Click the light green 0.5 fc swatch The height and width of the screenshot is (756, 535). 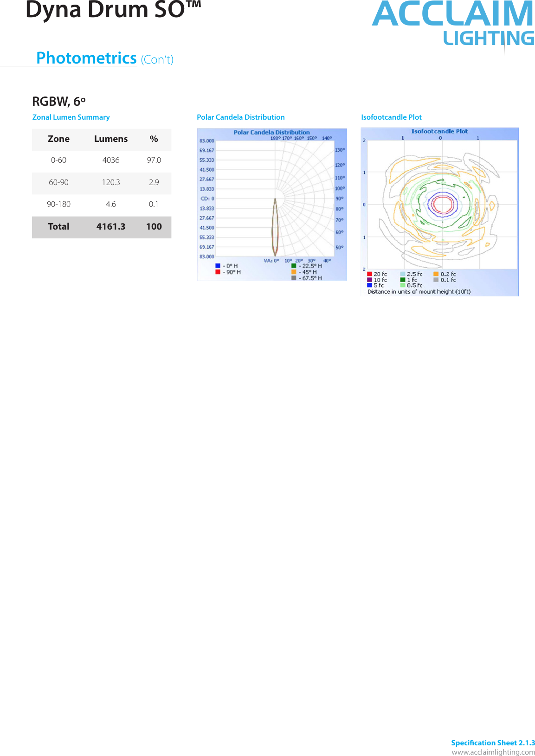[403, 285]
